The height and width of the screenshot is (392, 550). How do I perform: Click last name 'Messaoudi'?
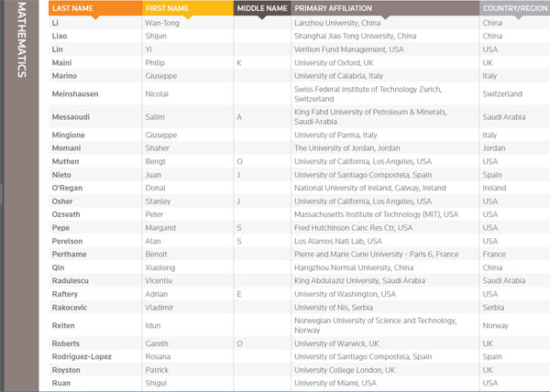(71, 117)
